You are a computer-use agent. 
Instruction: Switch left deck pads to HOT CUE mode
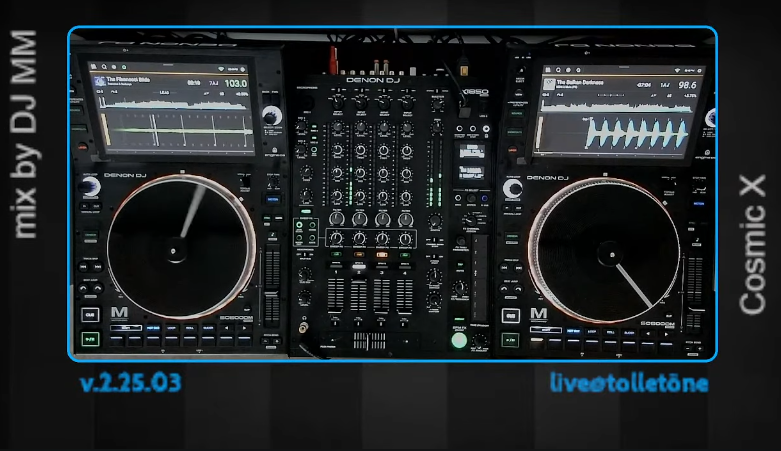coord(153,328)
